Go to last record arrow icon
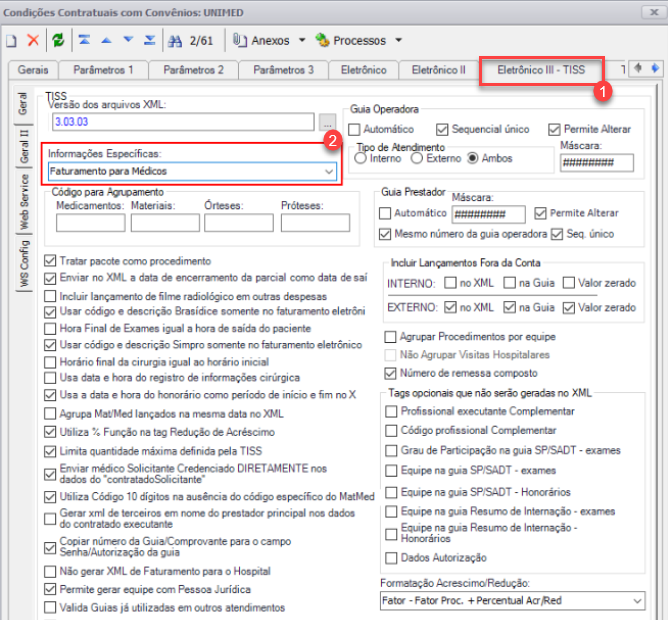 click(x=150, y=40)
